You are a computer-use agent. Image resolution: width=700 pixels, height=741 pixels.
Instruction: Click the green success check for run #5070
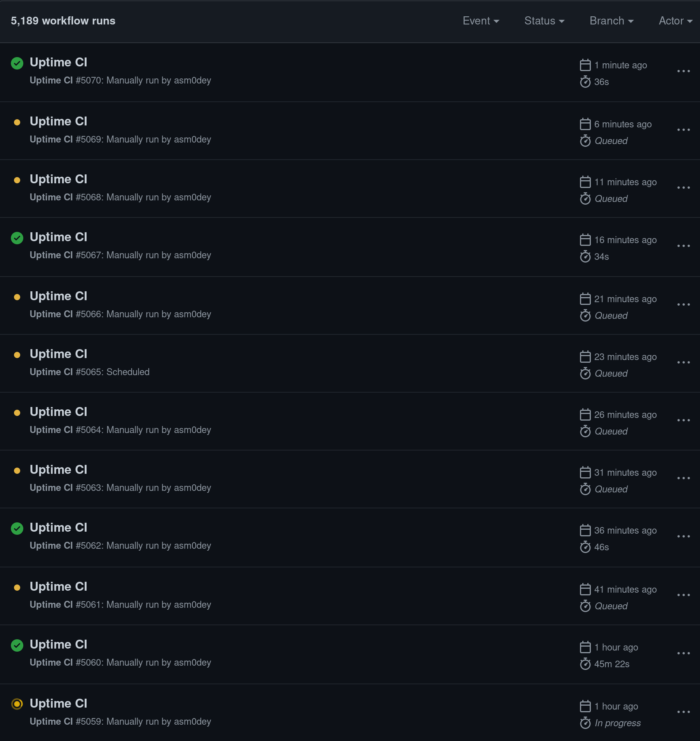tap(17, 63)
